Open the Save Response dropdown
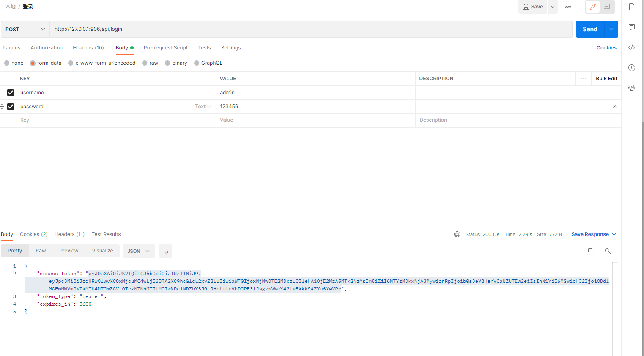Viewport: 644px width, 356px height. point(594,234)
